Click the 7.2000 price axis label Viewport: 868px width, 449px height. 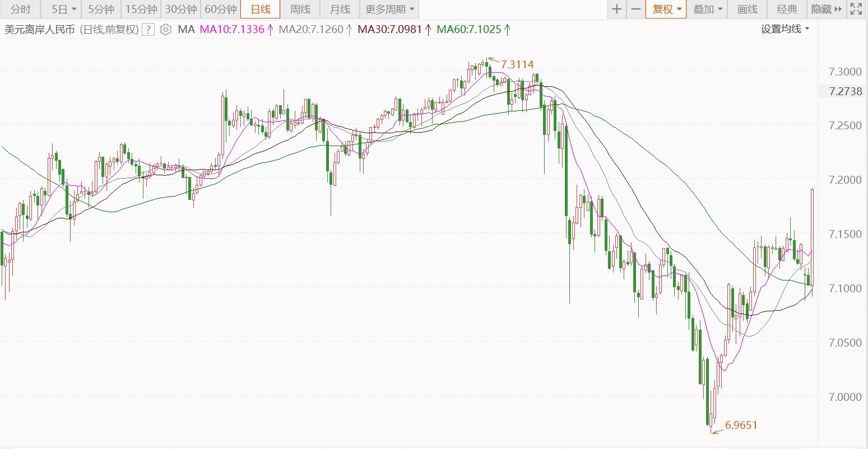[845, 180]
